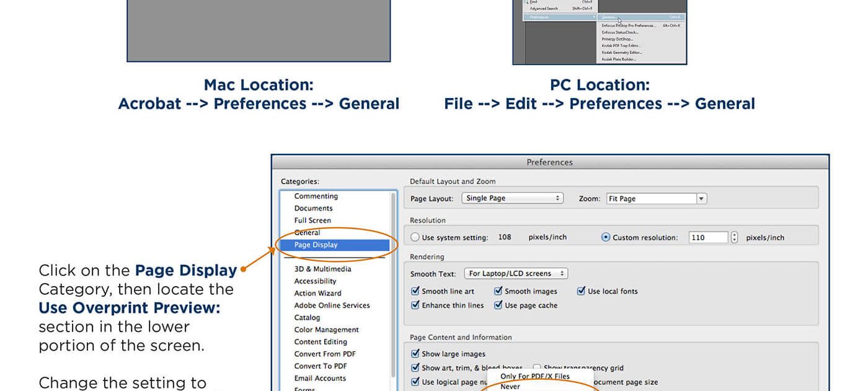Open the Zoom combo box showing Fit Page
Viewport: 868px width, 391px height.
pyautogui.click(x=657, y=199)
